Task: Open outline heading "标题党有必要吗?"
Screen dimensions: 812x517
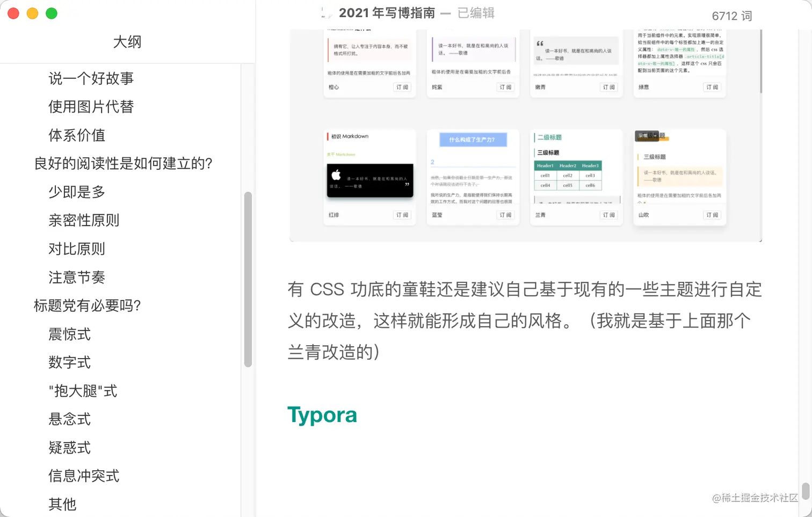Action: (x=87, y=306)
